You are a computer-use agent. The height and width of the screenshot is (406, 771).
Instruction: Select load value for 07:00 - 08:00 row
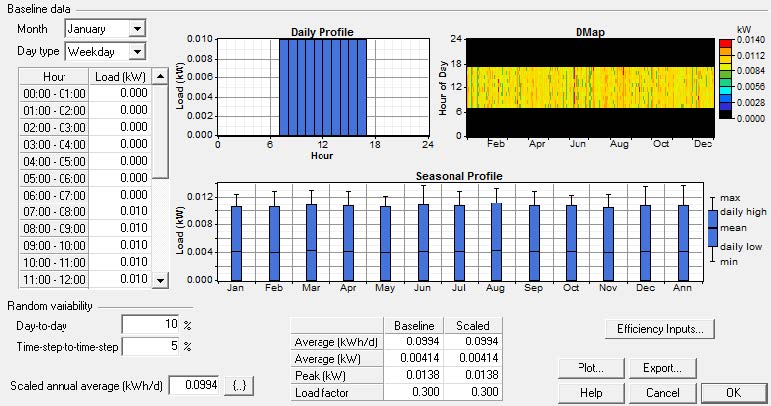[x=119, y=211]
